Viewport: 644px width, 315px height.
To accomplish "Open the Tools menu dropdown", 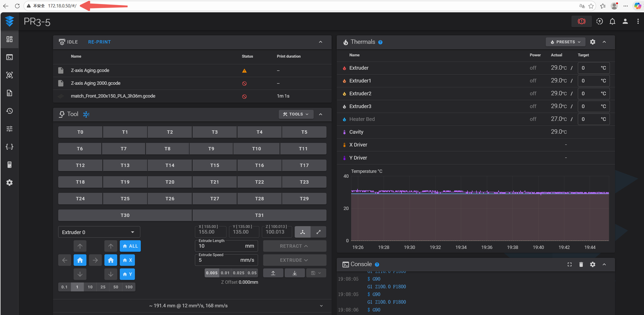I will click(296, 114).
